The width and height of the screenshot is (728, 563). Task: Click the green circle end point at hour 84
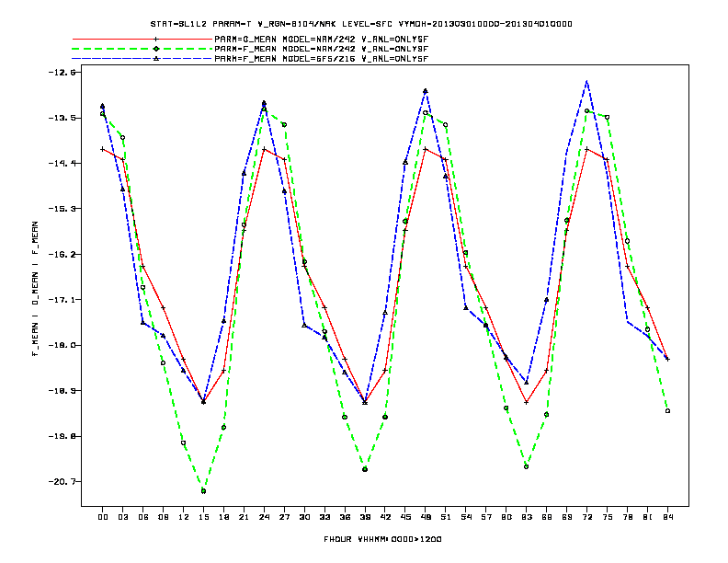point(667,411)
